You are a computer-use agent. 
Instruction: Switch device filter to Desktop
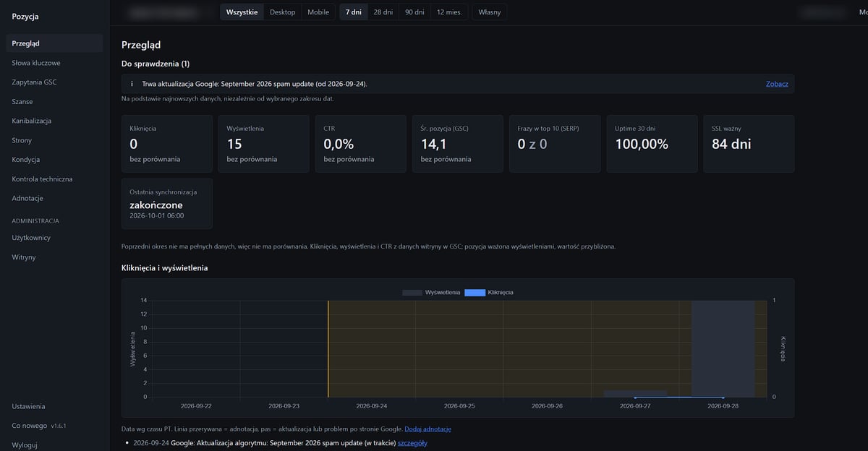283,12
